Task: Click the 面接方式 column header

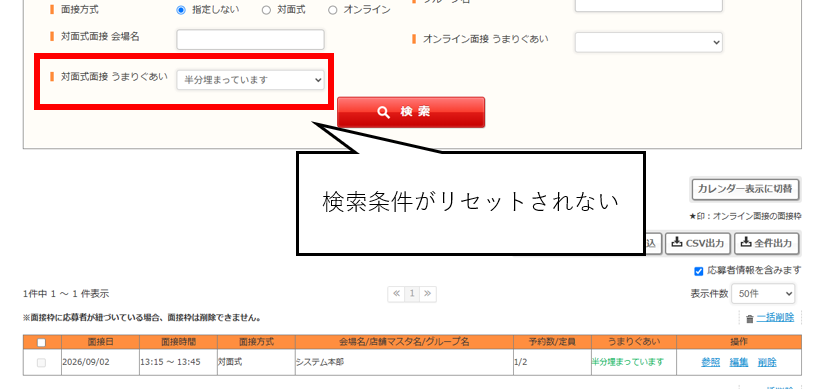Action: coord(256,342)
